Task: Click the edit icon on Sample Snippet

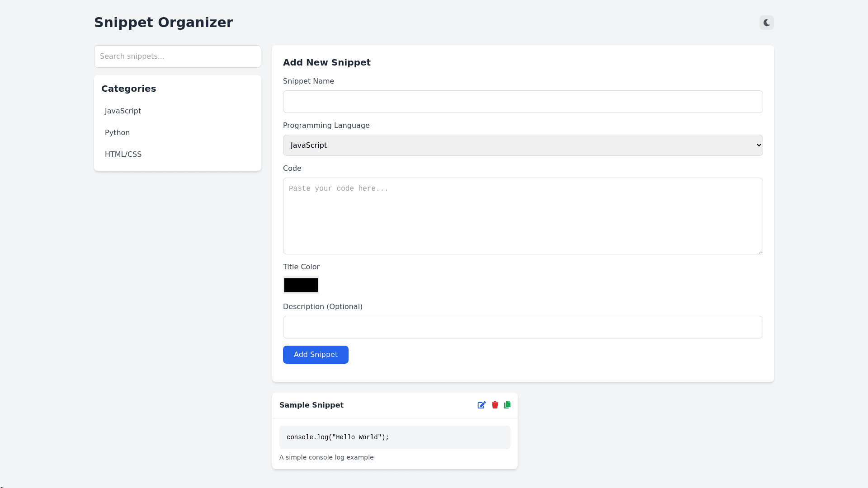Action: tap(481, 405)
